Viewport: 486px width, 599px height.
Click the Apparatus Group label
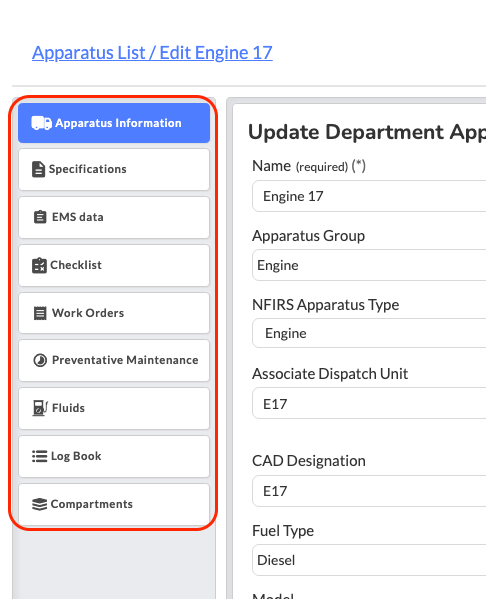click(x=308, y=236)
